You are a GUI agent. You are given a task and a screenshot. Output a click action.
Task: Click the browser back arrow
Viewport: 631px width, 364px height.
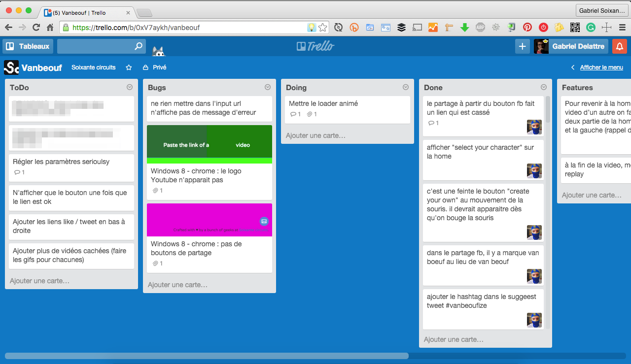click(x=9, y=28)
